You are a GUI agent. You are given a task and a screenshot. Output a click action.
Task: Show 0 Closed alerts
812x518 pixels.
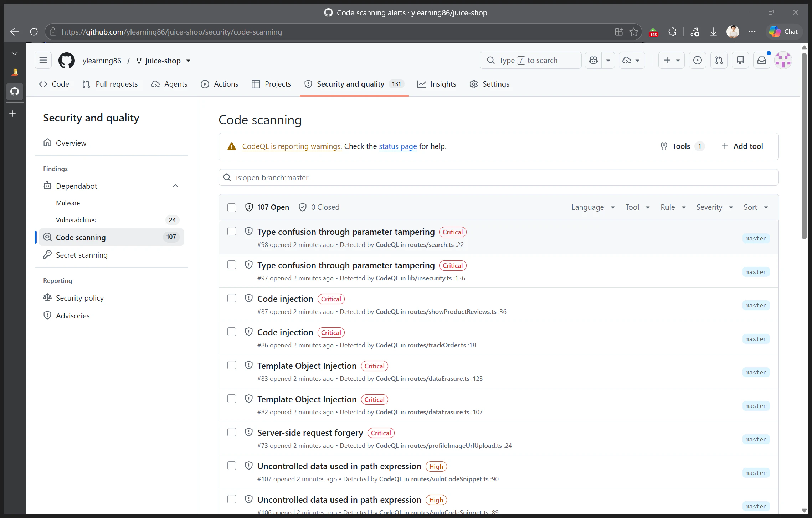point(319,207)
